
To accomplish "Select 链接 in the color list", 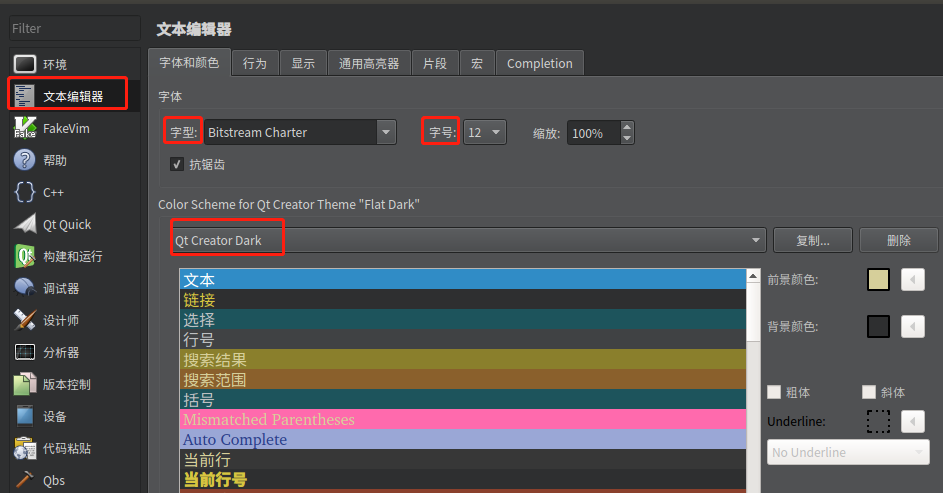I will tap(462, 299).
